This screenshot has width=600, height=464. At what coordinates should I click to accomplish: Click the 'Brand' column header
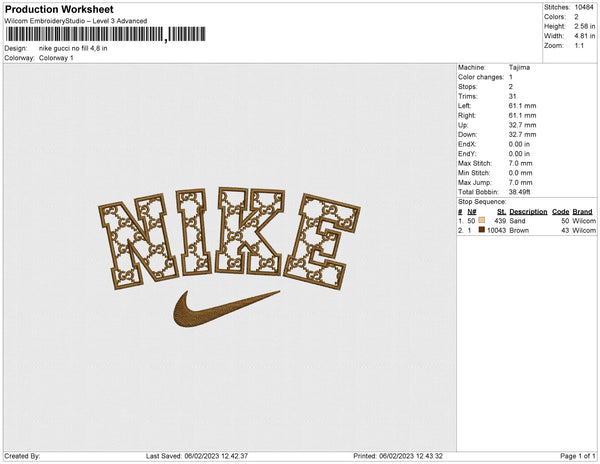(582, 212)
